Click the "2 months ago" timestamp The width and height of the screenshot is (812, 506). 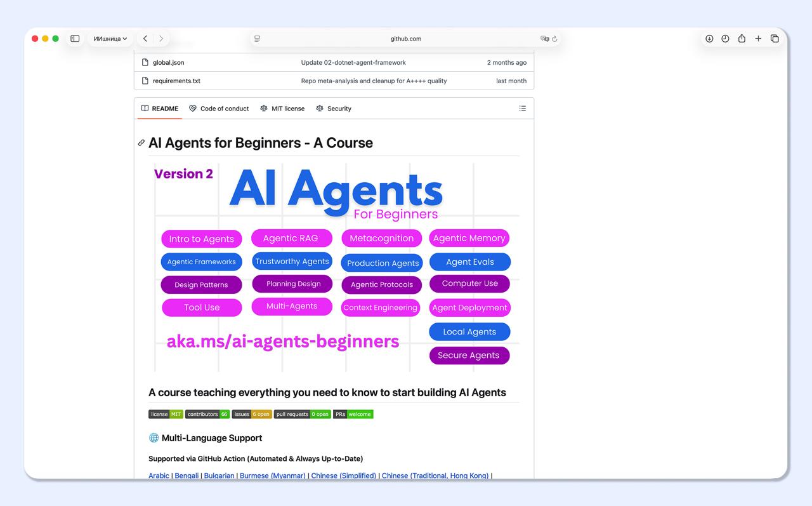(x=507, y=63)
